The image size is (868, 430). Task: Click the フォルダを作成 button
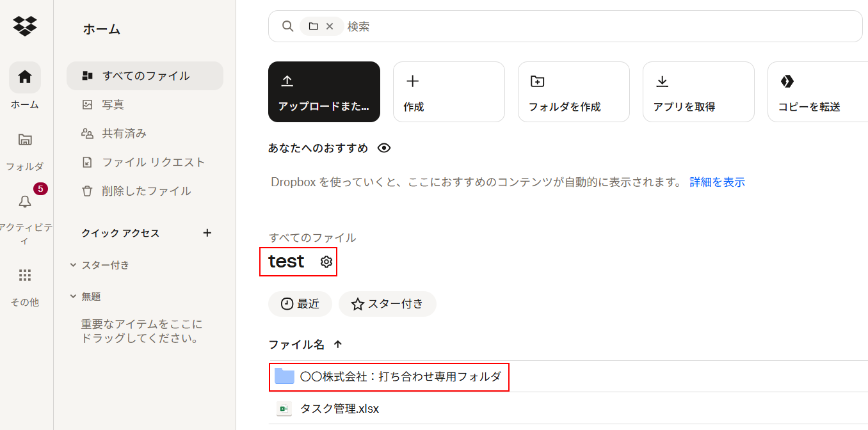(573, 92)
